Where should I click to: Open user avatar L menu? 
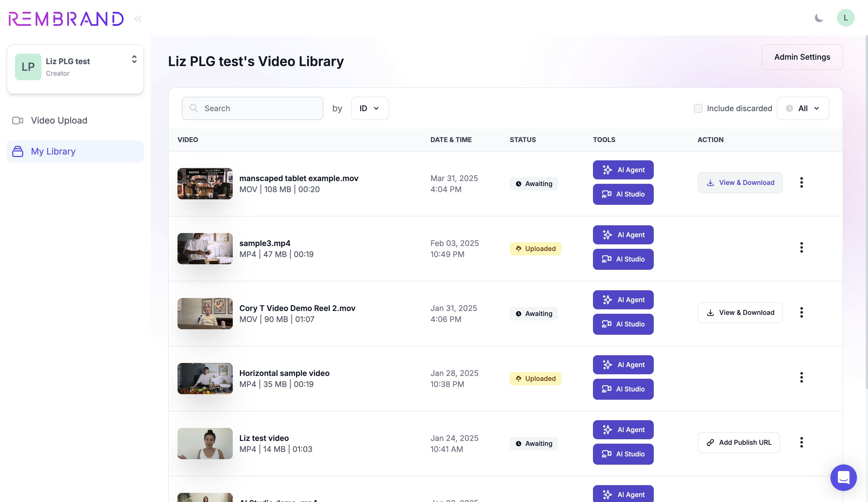pyautogui.click(x=846, y=18)
